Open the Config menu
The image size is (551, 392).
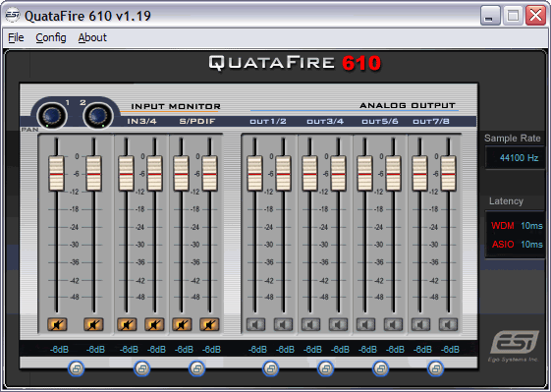click(x=51, y=37)
